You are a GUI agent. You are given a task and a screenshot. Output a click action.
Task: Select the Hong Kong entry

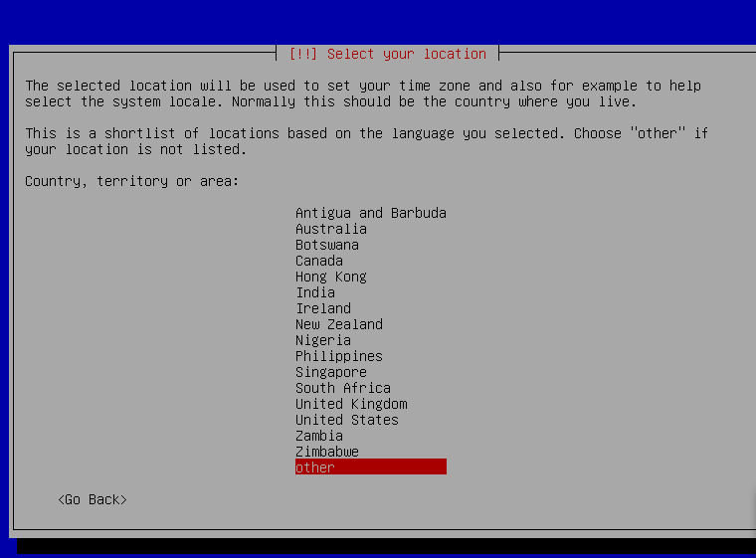pyautogui.click(x=331, y=277)
